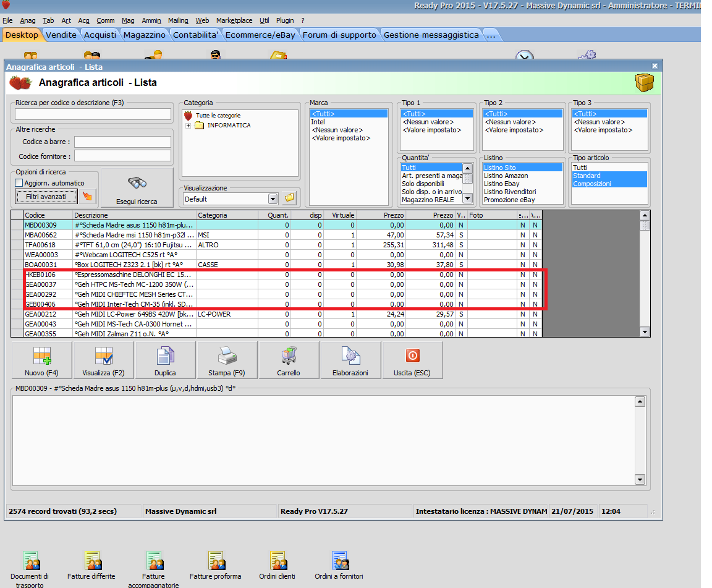712x588 pixels.
Task: Click the Duplica article button
Action: pos(165,360)
